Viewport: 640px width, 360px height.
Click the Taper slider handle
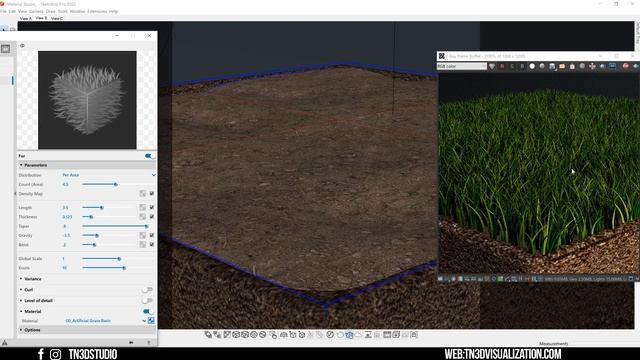(x=147, y=226)
